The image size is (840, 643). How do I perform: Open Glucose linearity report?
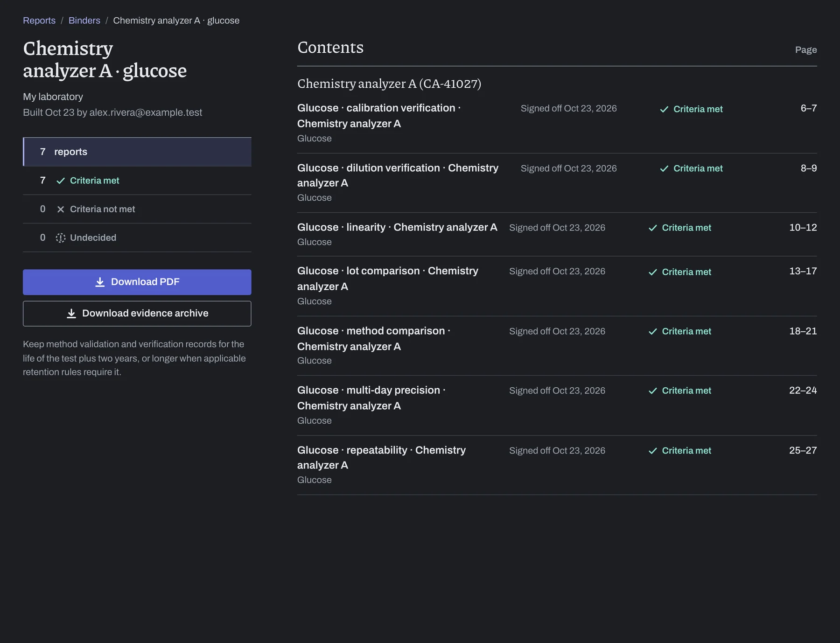397,227
